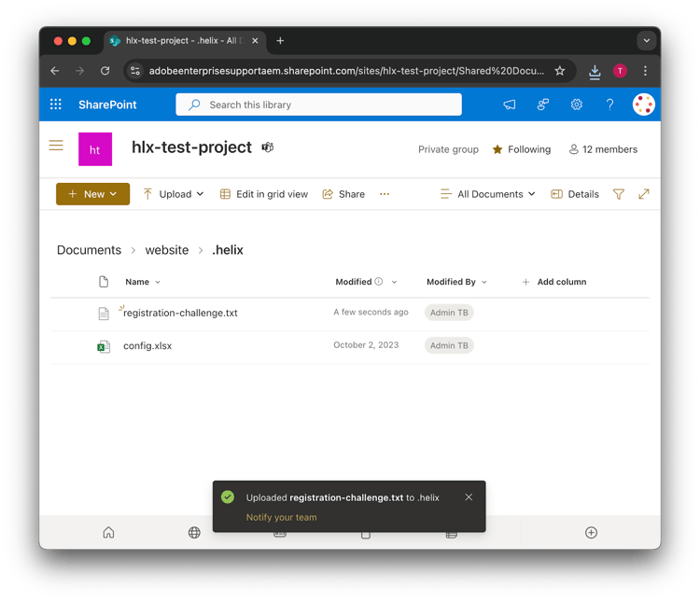
Task: Click the Share toolbar button
Action: click(x=343, y=194)
